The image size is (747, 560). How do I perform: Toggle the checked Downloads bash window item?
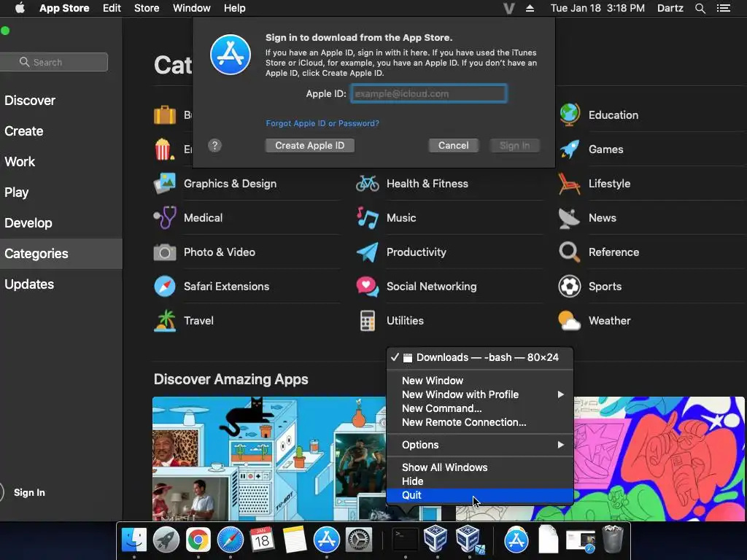click(x=480, y=357)
